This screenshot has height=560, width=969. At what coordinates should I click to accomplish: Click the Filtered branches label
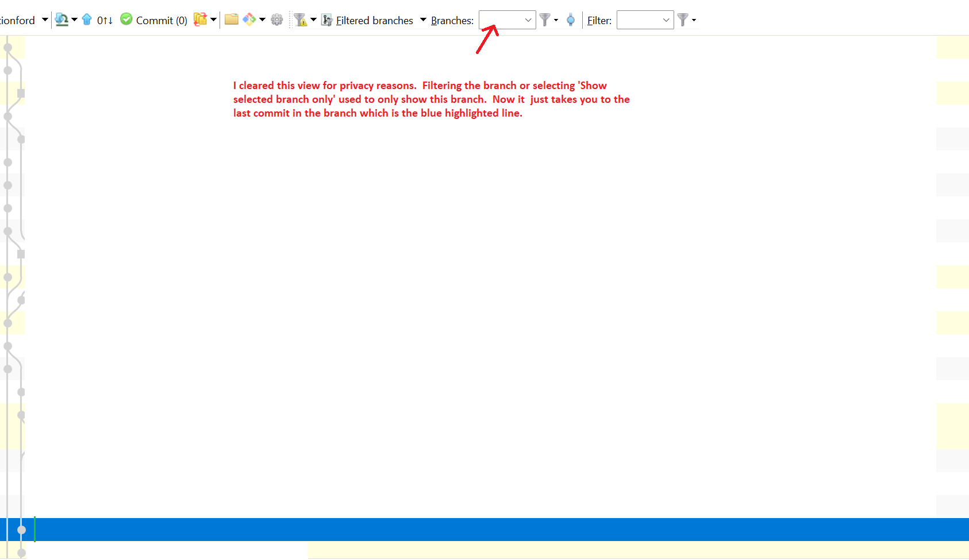pos(374,20)
